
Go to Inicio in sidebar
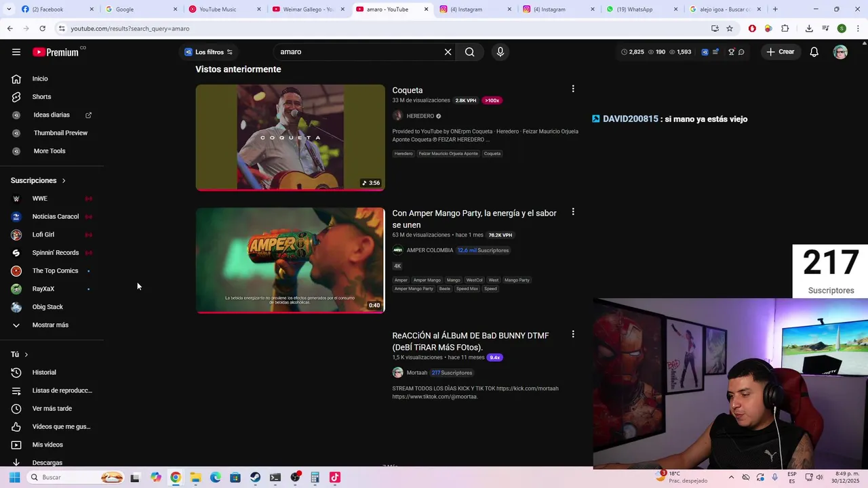(x=40, y=79)
